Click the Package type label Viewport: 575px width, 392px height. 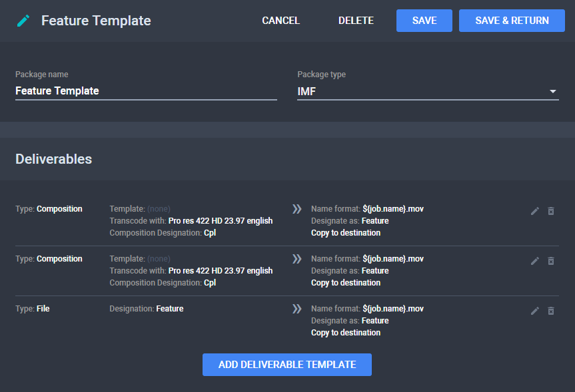click(322, 75)
